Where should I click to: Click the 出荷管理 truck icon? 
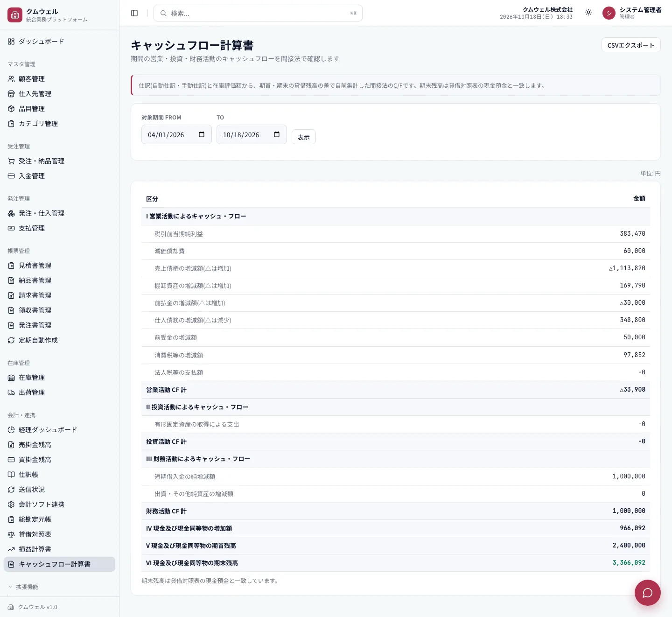pyautogui.click(x=11, y=393)
